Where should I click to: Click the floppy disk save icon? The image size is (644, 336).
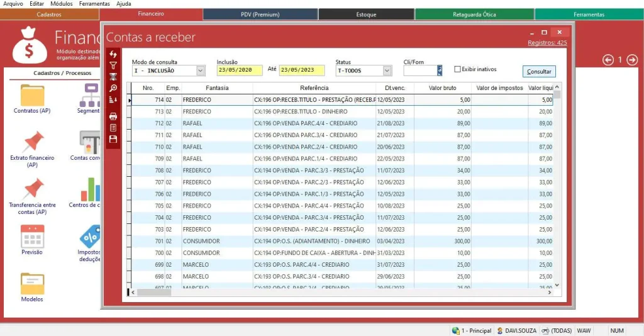tap(113, 139)
